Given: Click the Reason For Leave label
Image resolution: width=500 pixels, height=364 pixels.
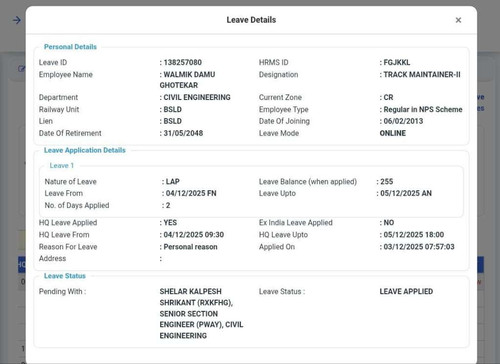Looking at the screenshot, I should (68, 247).
